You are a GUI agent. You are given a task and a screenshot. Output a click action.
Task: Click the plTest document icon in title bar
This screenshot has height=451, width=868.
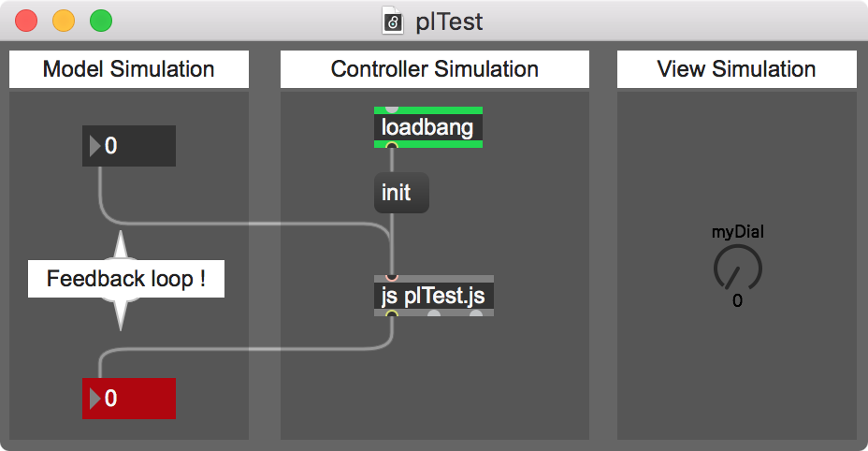coord(393,22)
